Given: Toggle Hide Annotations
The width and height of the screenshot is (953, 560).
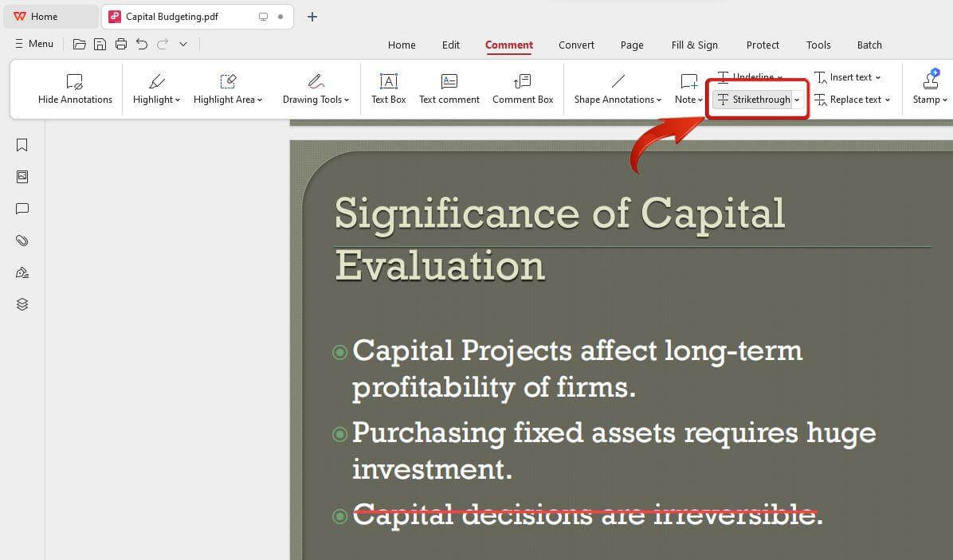Looking at the screenshot, I should point(75,88).
